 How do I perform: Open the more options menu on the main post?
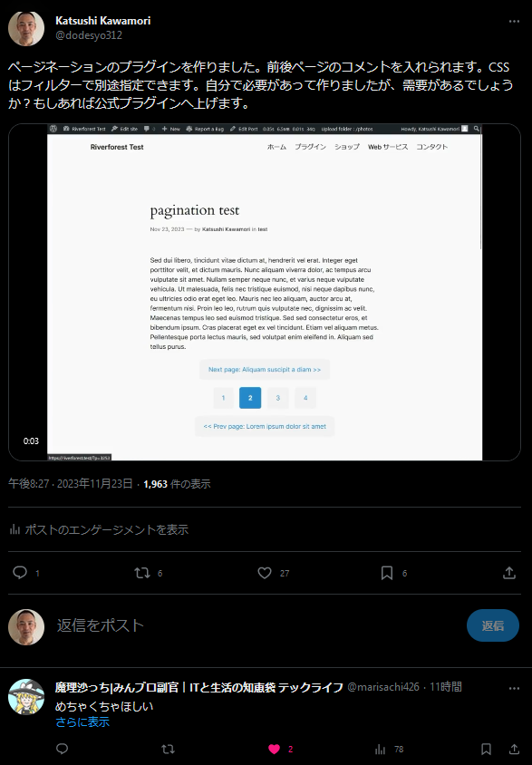514,22
